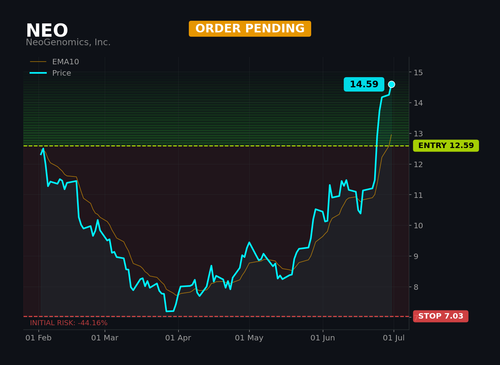Click the NEO ticker symbol title
This screenshot has width=500, height=365.
[47, 30]
